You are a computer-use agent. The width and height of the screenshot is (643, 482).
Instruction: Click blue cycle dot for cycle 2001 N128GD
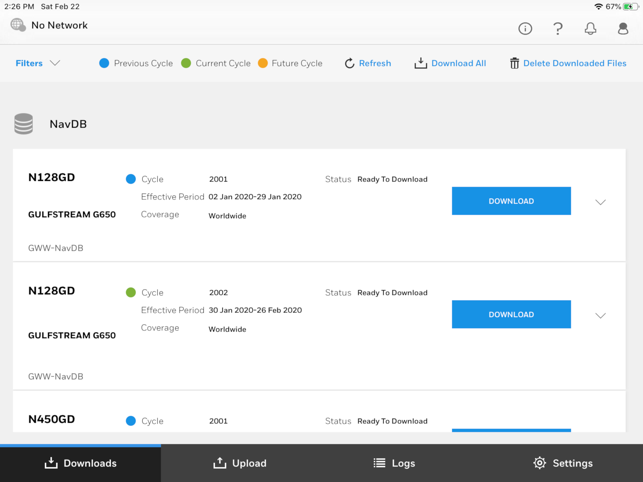(x=130, y=179)
